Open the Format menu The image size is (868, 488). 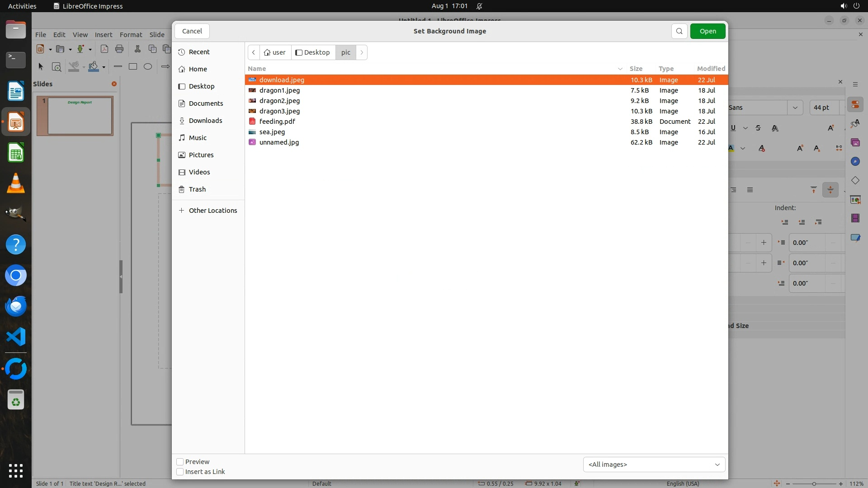131,35
